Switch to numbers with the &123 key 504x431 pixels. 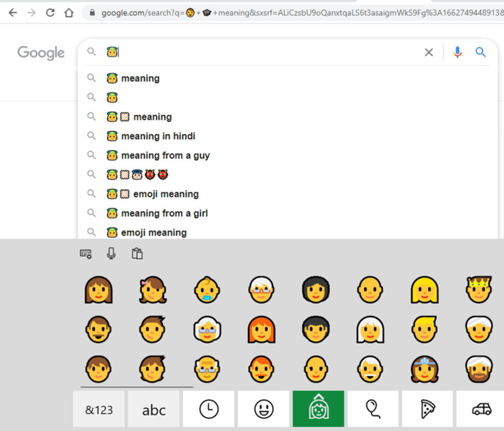coord(99,409)
